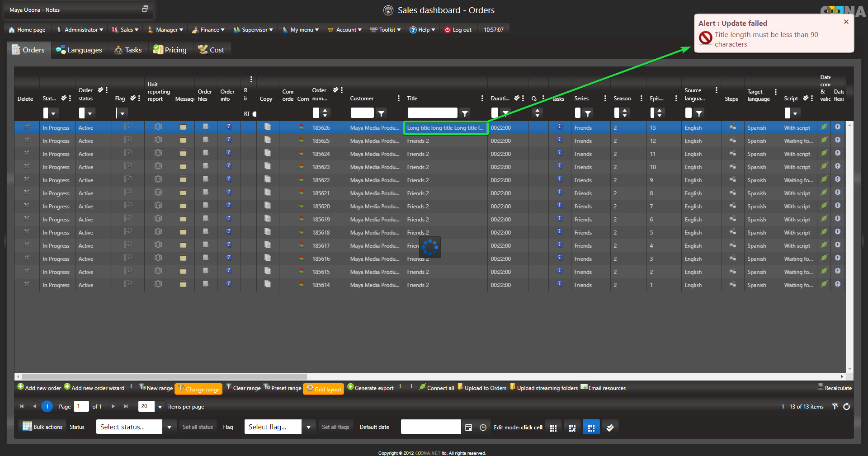Screen dimensions: 868x456
Task: Open the Select status dropdown
Action: (169, 427)
